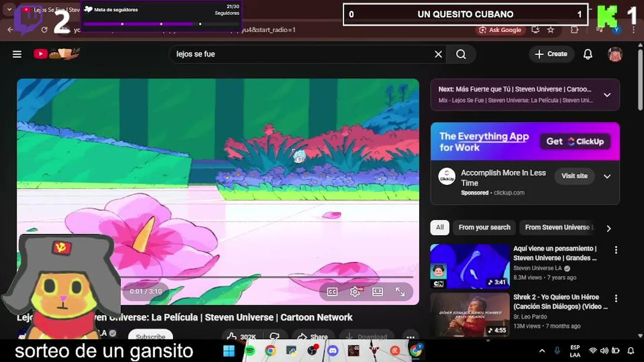Open the media control icon in toolbar
The width and height of the screenshot is (644, 362).
coord(600,30)
